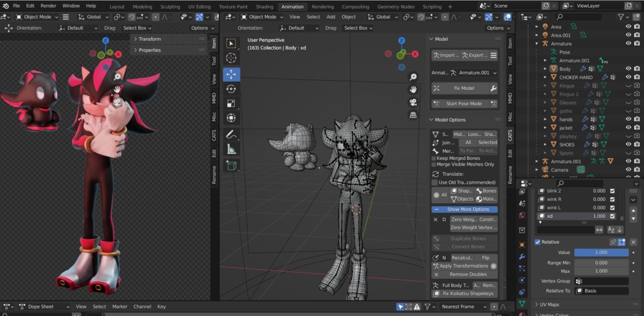Click the Range Min value field
644x316 pixels.
[601, 262]
